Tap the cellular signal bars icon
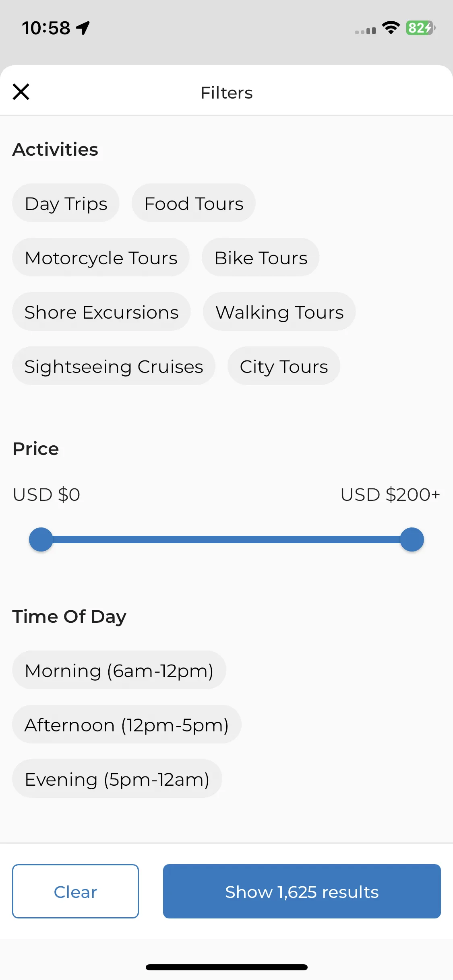The width and height of the screenshot is (453, 980). pos(365,31)
